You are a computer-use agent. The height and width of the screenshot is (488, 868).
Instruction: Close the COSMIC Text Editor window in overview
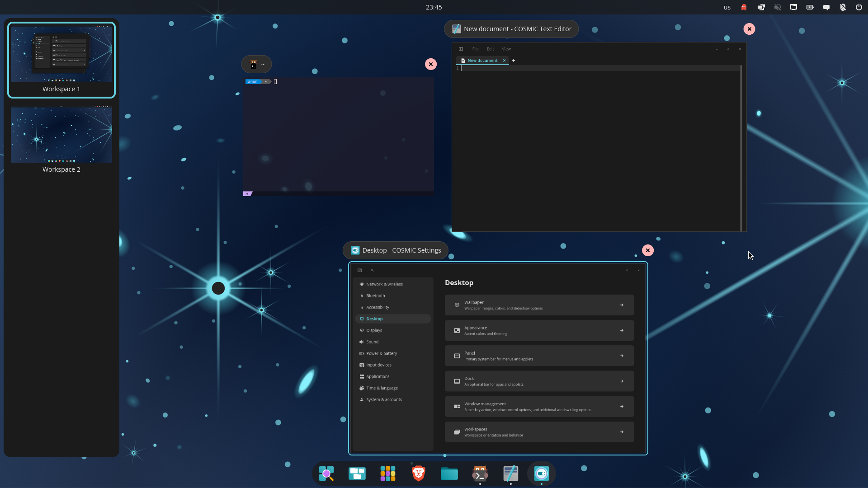749,29
